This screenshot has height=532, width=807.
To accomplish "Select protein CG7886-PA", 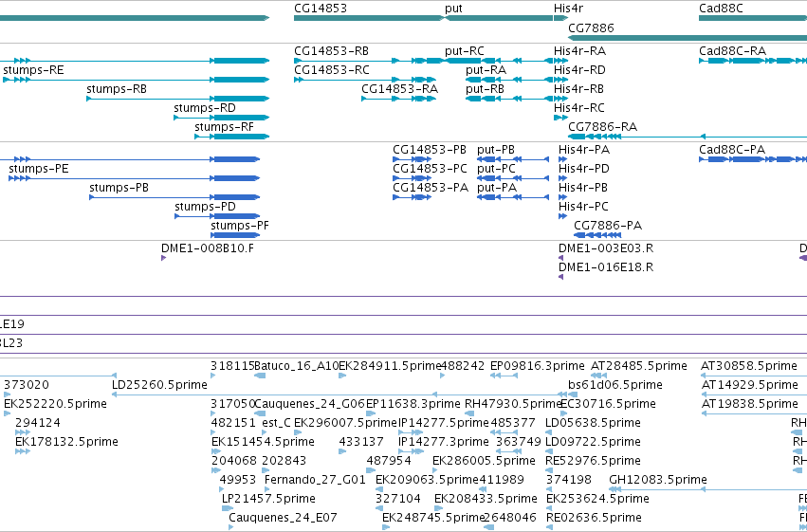I will [x=597, y=235].
